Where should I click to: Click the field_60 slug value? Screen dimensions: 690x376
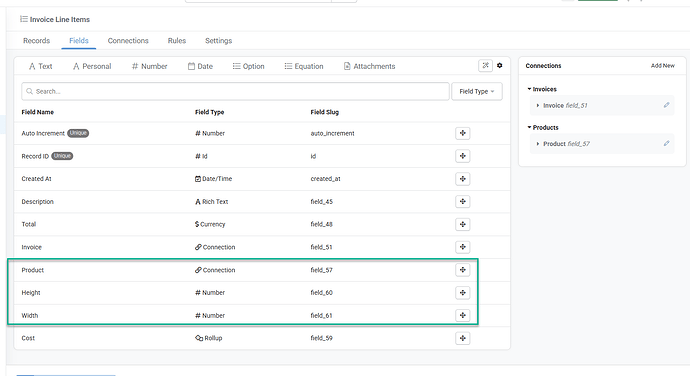coord(322,292)
